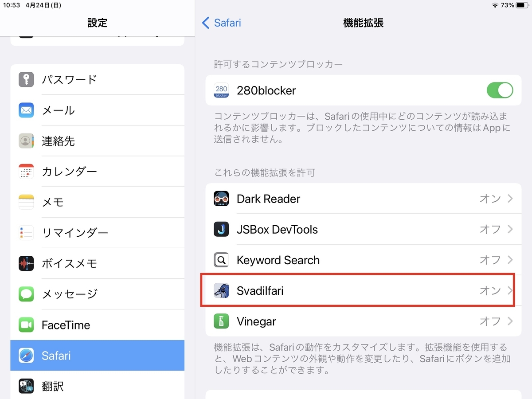The image size is (532, 399).
Task: Tap the オフ status of Vinegar
Action: 490,321
